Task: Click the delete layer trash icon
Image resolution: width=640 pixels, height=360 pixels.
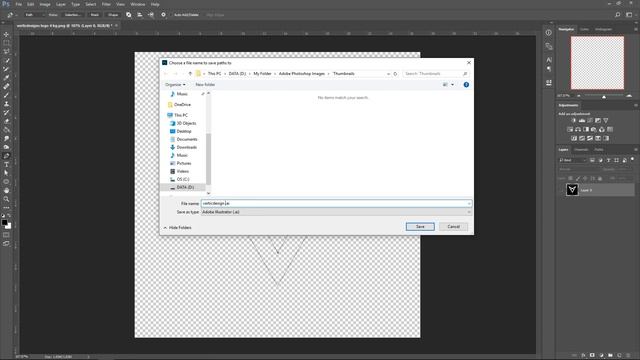Action: pos(628,356)
